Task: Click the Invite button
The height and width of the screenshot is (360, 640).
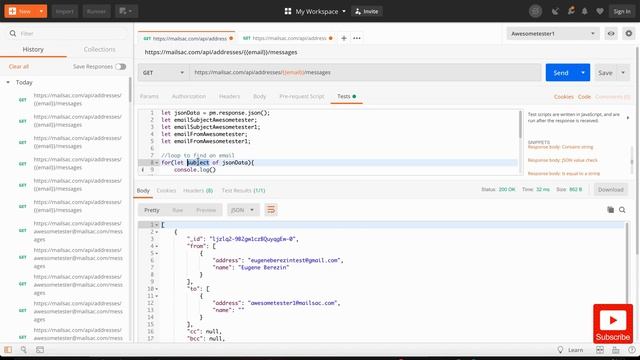Action: (x=367, y=11)
